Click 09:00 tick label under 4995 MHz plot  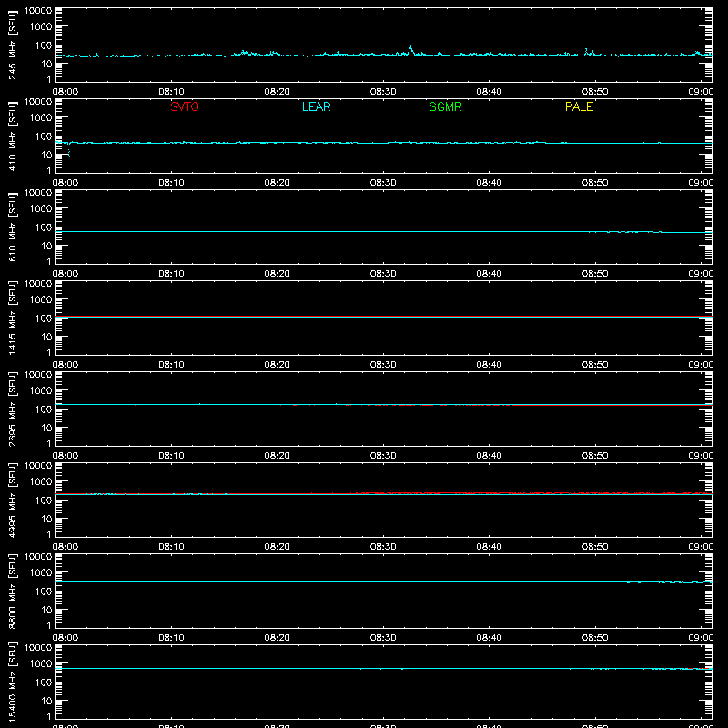tap(701, 547)
